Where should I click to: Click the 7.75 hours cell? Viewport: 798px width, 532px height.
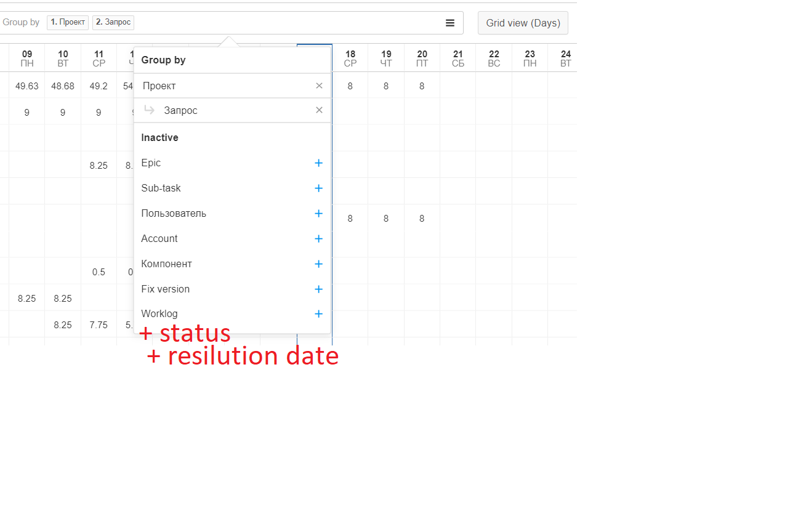coord(99,325)
